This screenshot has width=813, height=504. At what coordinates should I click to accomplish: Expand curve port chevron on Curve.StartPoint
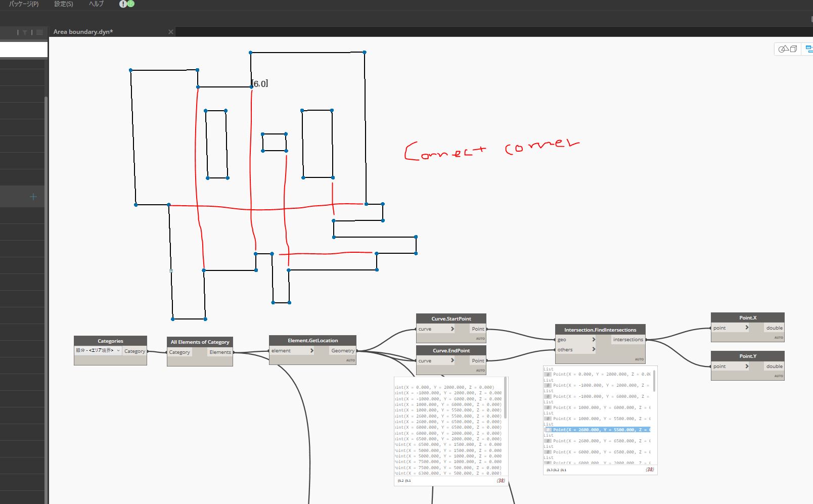pyautogui.click(x=453, y=329)
